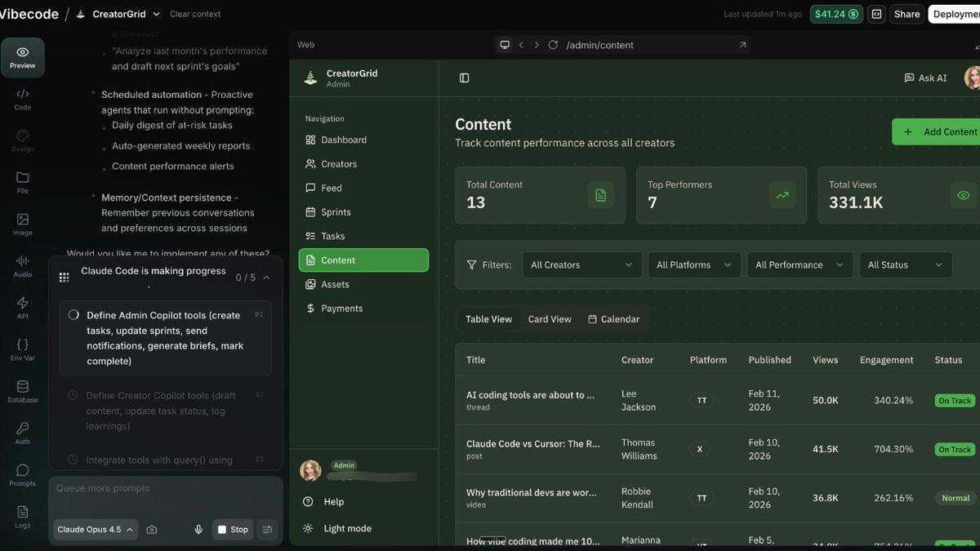This screenshot has width=980, height=551.
Task: Sort table by Views column header
Action: pos(825,360)
